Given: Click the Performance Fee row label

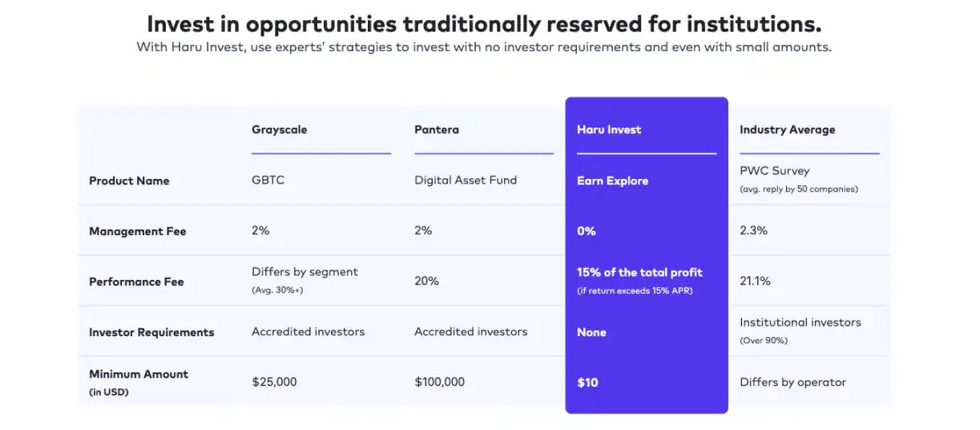Looking at the screenshot, I should [x=136, y=282].
